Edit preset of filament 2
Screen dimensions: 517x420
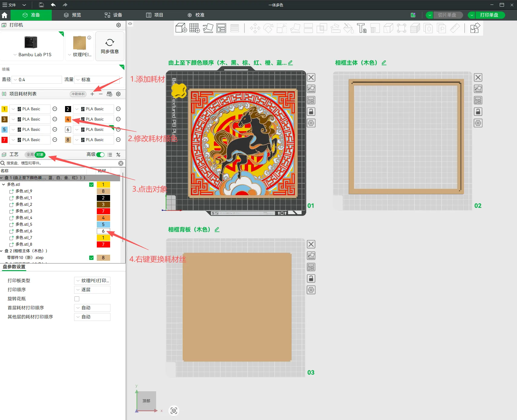(x=118, y=109)
